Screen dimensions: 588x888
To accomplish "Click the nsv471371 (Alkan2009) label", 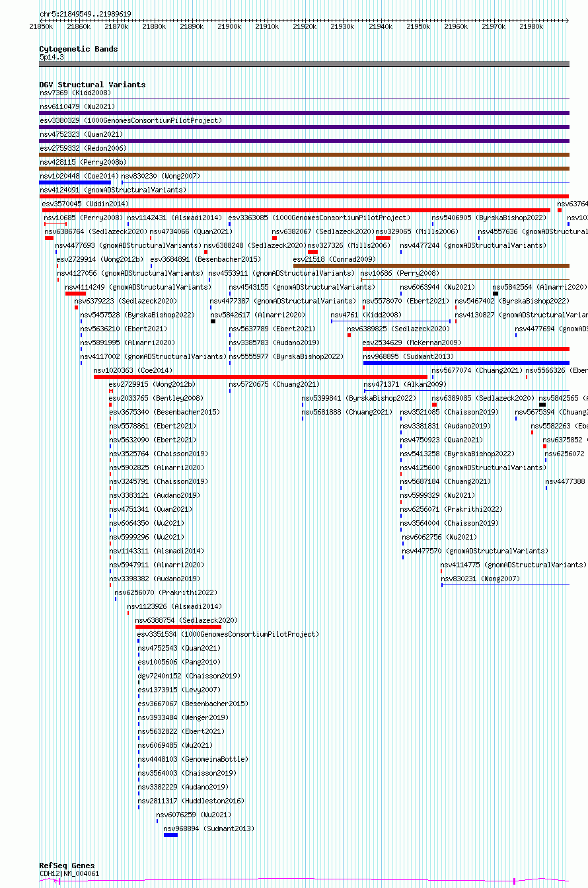I will click(x=405, y=384).
